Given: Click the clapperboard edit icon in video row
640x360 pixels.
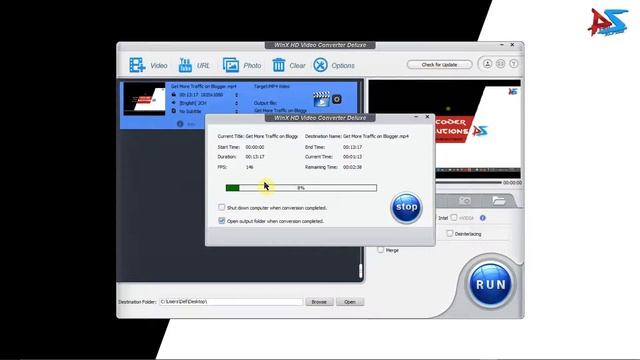Looking at the screenshot, I should tap(321, 99).
